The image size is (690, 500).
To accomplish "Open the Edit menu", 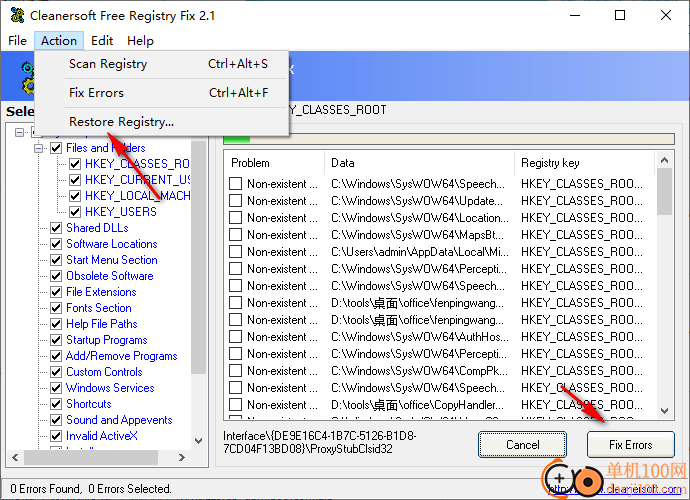I will (102, 41).
